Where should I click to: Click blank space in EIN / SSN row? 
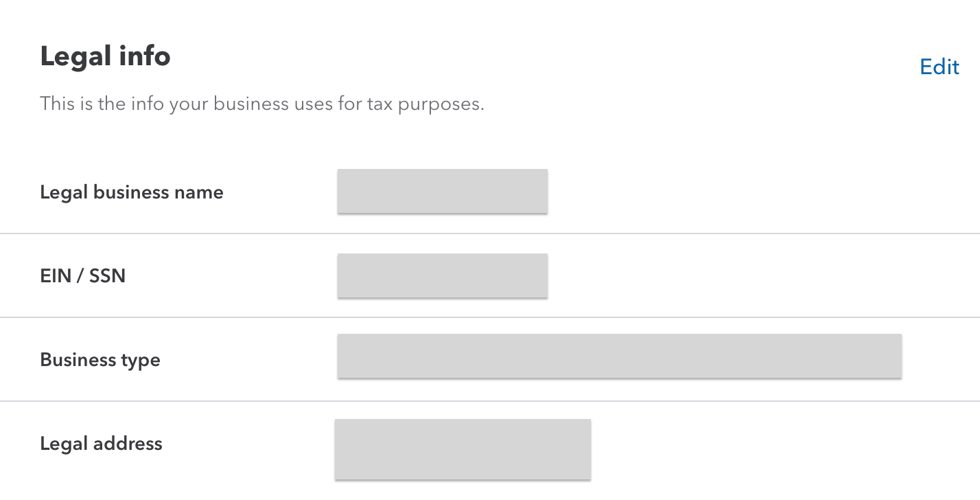755,275
